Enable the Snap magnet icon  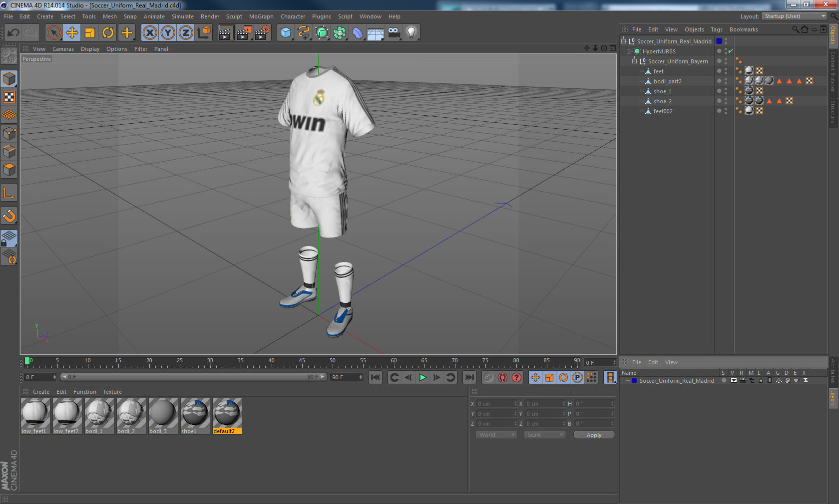tap(9, 216)
